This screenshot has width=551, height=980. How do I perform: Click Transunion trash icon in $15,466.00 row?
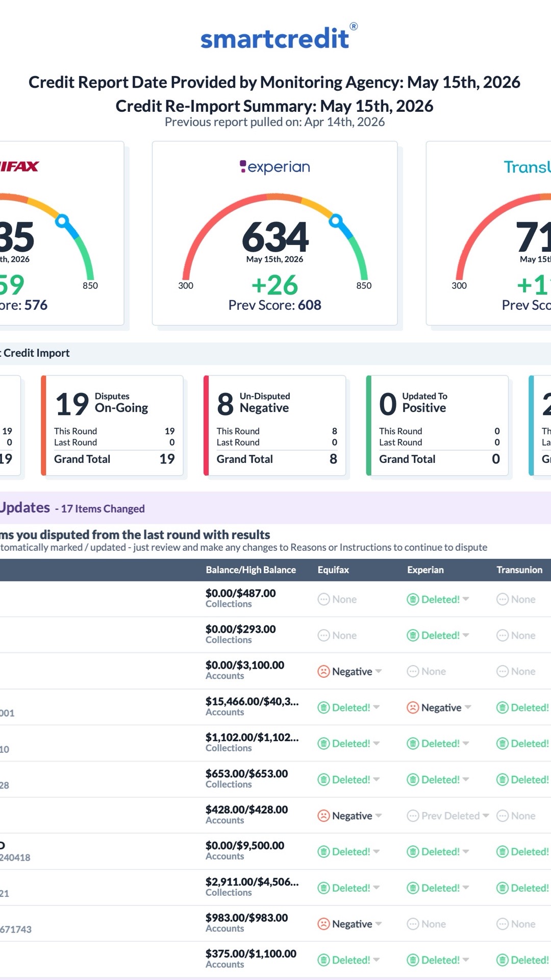[503, 707]
